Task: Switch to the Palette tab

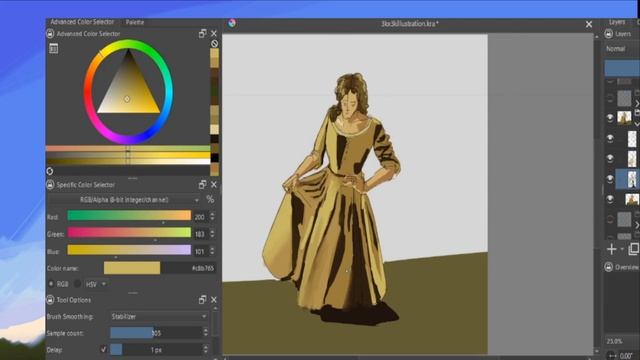Action: coord(135,22)
